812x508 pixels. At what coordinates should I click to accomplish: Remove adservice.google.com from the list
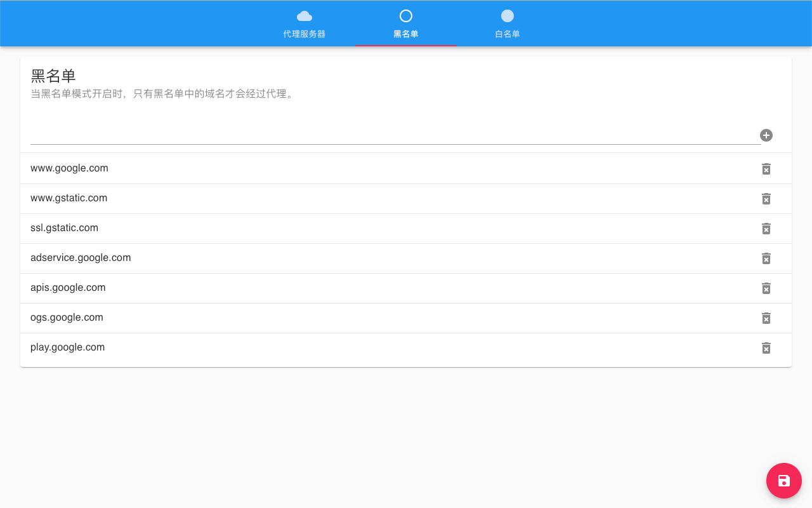766,258
